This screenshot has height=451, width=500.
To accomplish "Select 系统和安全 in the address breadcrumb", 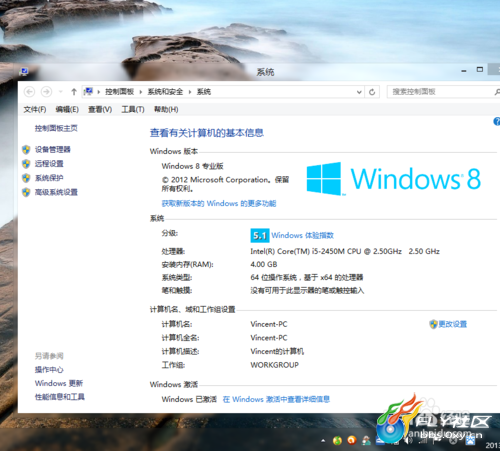I will coord(165,92).
